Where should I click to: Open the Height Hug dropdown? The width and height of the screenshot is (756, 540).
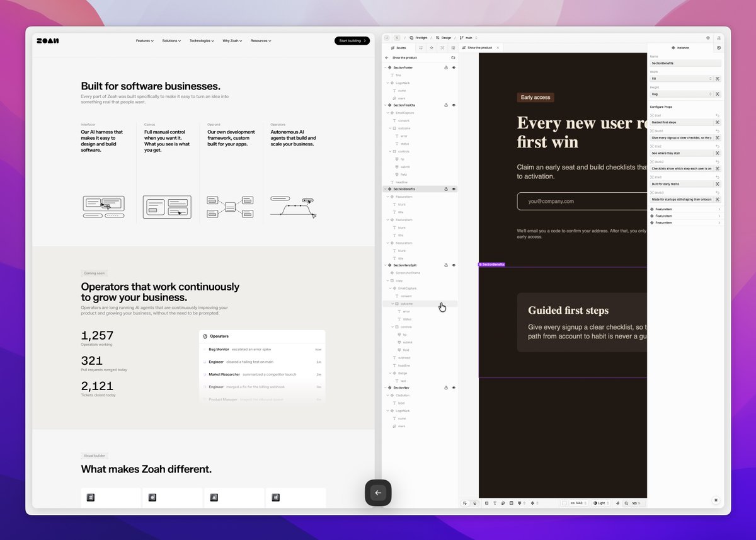(682, 94)
